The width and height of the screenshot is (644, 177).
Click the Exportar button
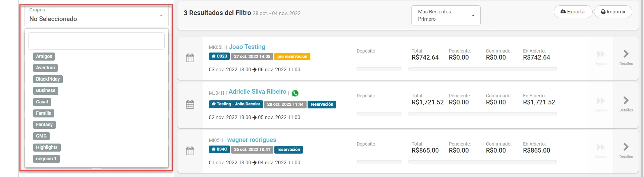click(x=573, y=12)
